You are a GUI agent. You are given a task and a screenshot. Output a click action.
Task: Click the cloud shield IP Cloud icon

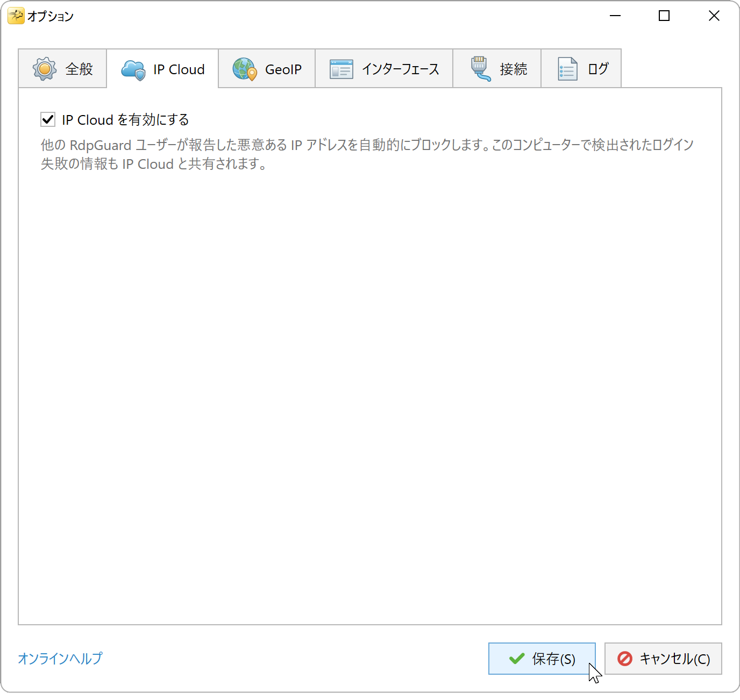point(133,70)
